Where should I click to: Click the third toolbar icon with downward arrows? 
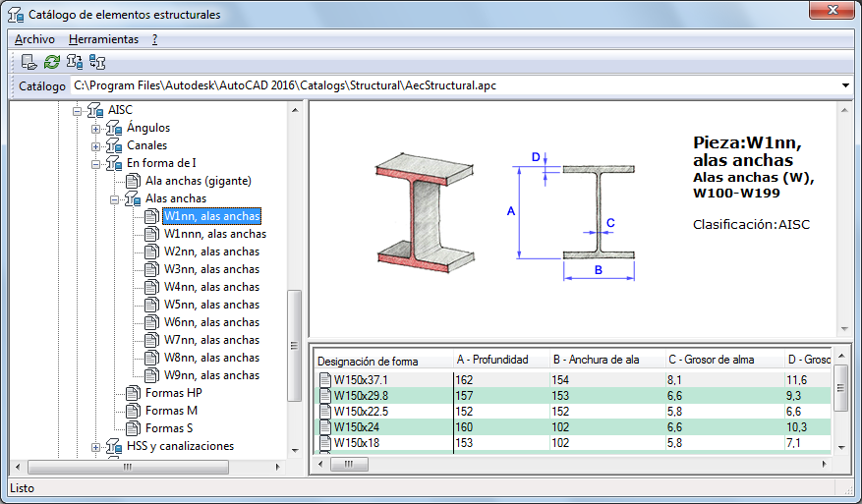75,62
